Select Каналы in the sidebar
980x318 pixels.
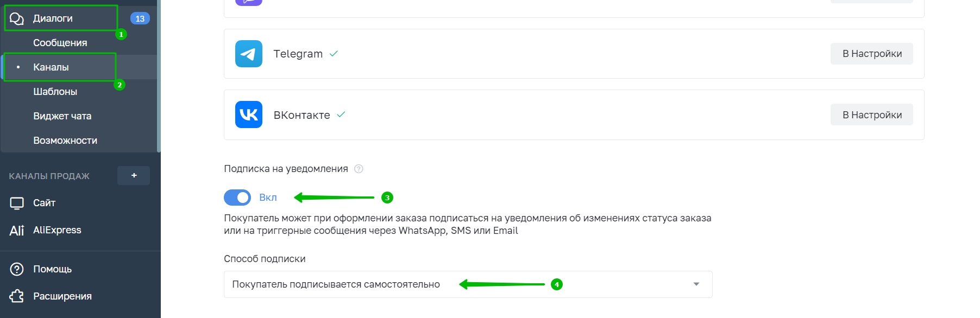(51, 67)
